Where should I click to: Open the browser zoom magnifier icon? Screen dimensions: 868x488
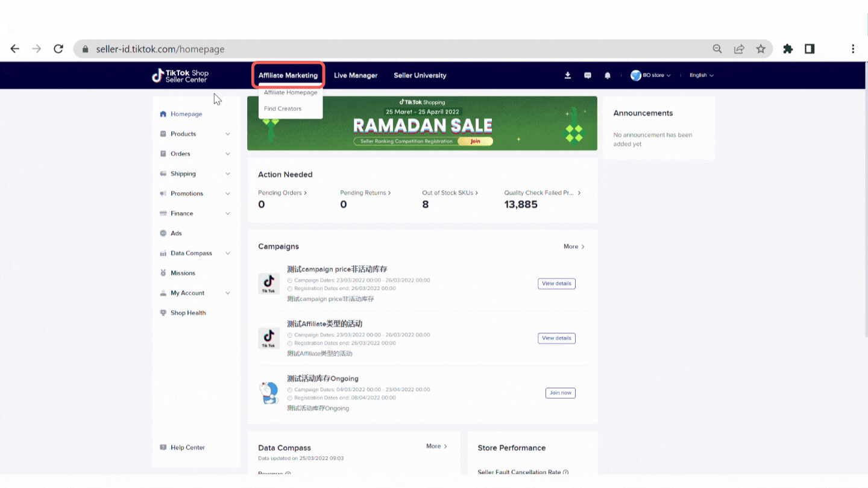pyautogui.click(x=717, y=49)
